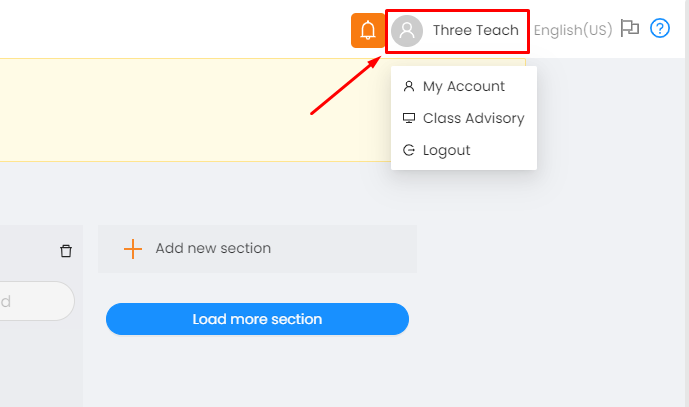Choose Class Advisory menu entry
Screen dimensions: 689x407
pos(464,118)
